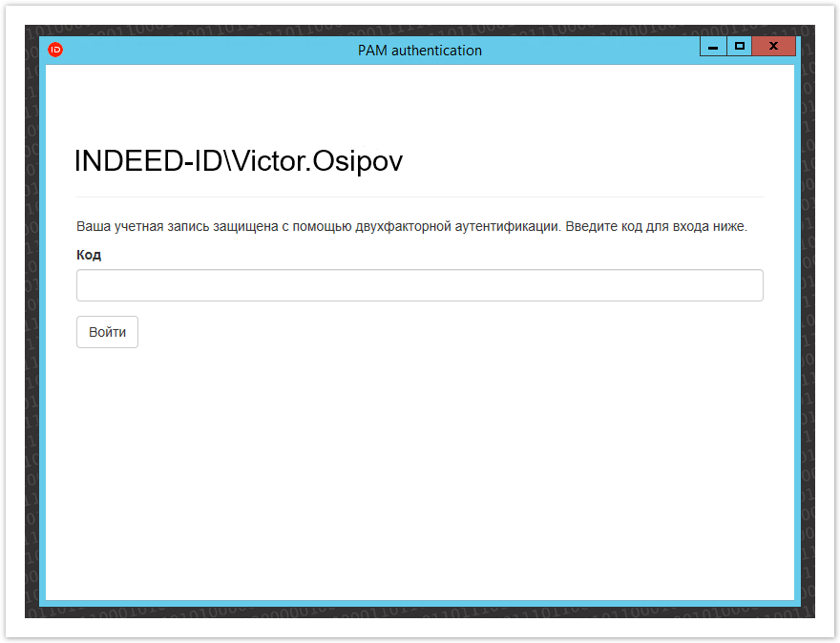The height and width of the screenshot is (643, 840).
Task: Minimize the PAM authentication window
Action: click(712, 47)
